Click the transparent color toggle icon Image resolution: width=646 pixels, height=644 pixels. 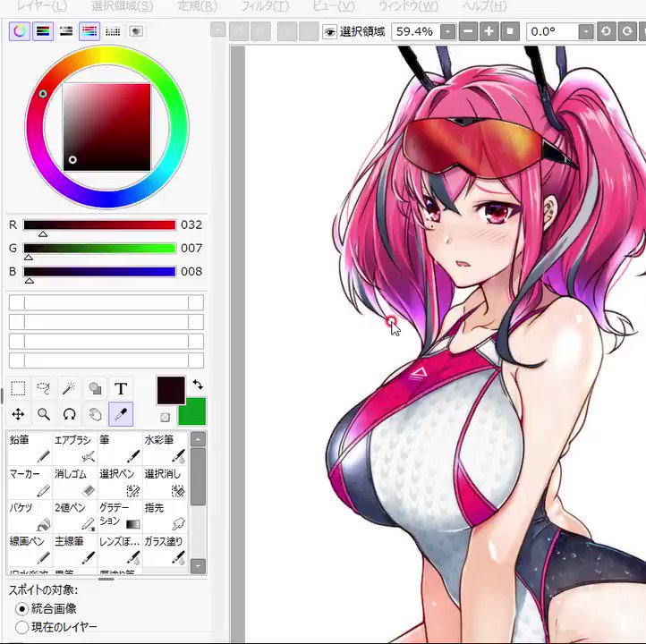tap(165, 418)
